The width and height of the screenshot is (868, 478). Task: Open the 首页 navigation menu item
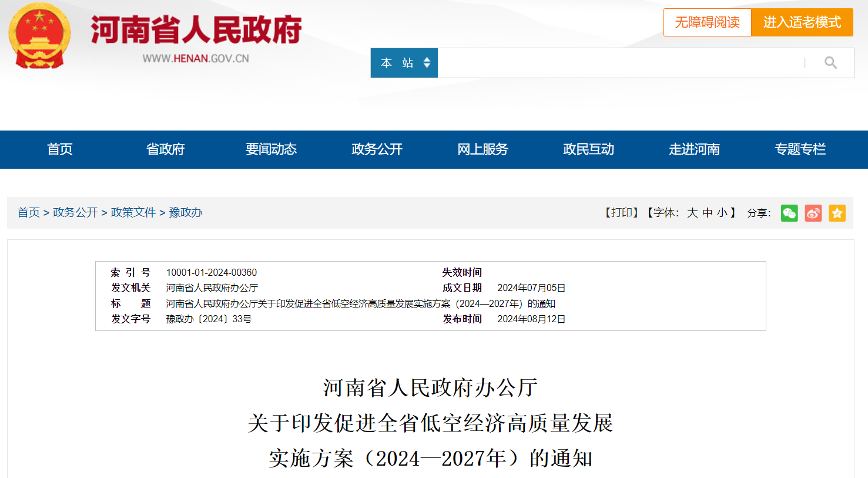tap(60, 149)
